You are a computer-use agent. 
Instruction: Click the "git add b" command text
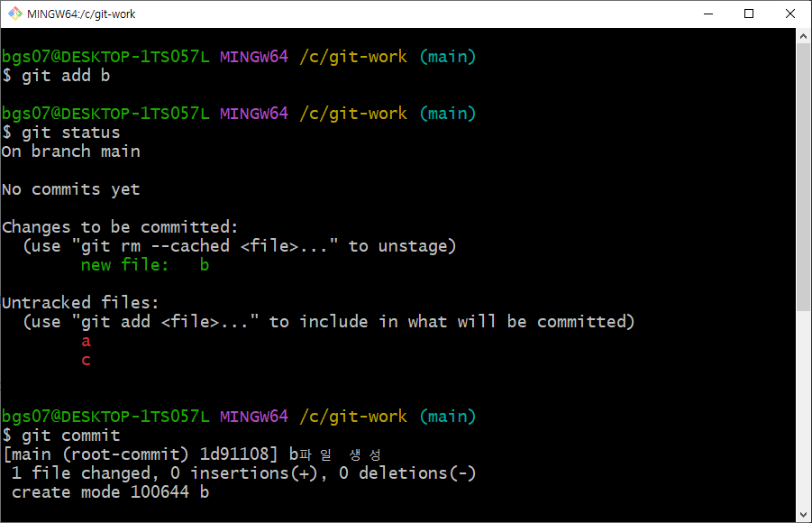(65, 75)
